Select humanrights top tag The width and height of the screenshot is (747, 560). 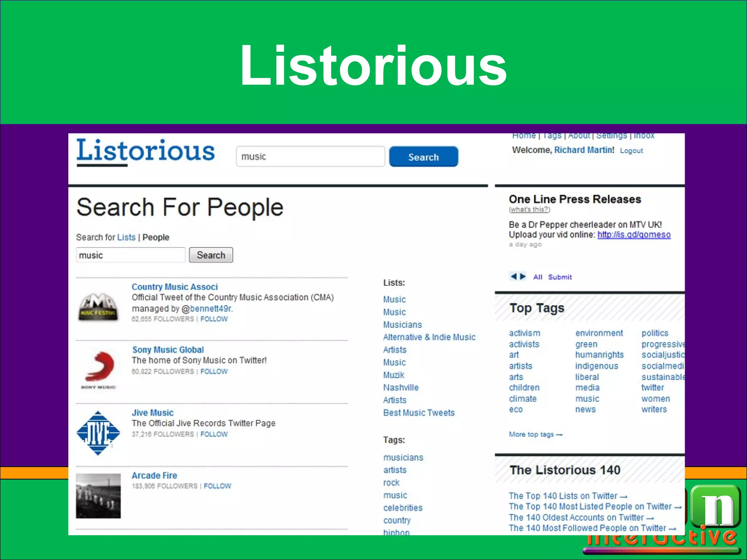[600, 355]
